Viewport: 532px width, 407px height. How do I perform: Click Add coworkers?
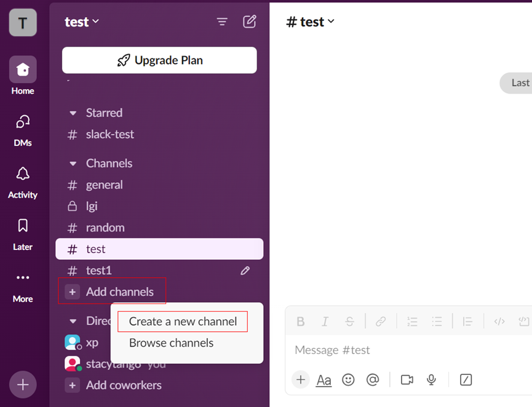[113, 385]
